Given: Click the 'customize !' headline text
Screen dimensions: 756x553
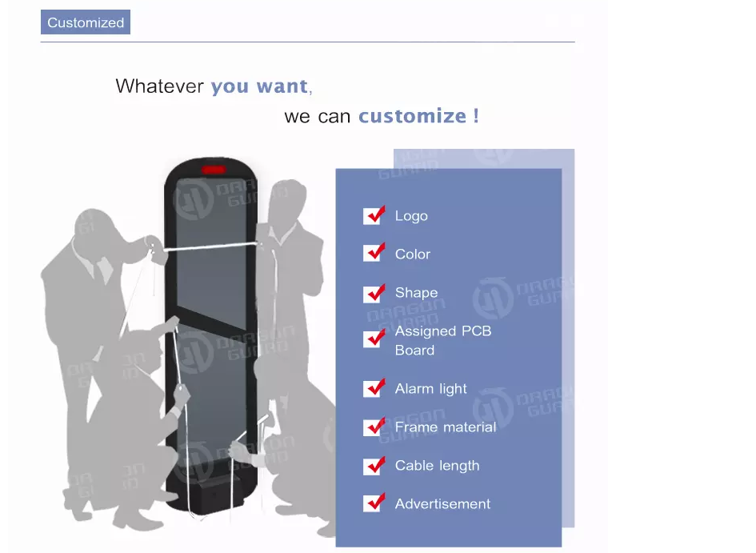Looking at the screenshot, I should (418, 116).
